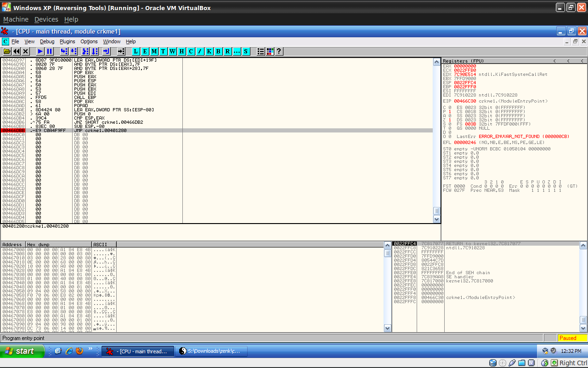The height and width of the screenshot is (368, 588).
Task: Show Executable modules with E button
Action: tap(145, 52)
